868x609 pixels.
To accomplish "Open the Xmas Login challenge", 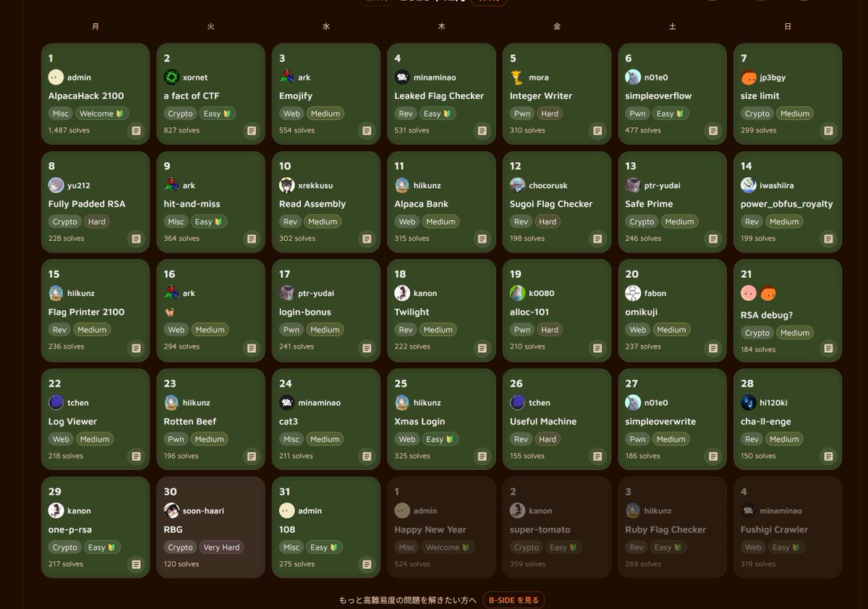I will tap(420, 422).
